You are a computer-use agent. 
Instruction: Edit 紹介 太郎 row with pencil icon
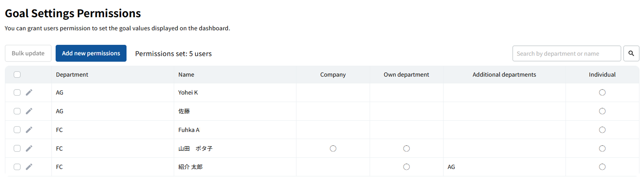click(x=29, y=167)
